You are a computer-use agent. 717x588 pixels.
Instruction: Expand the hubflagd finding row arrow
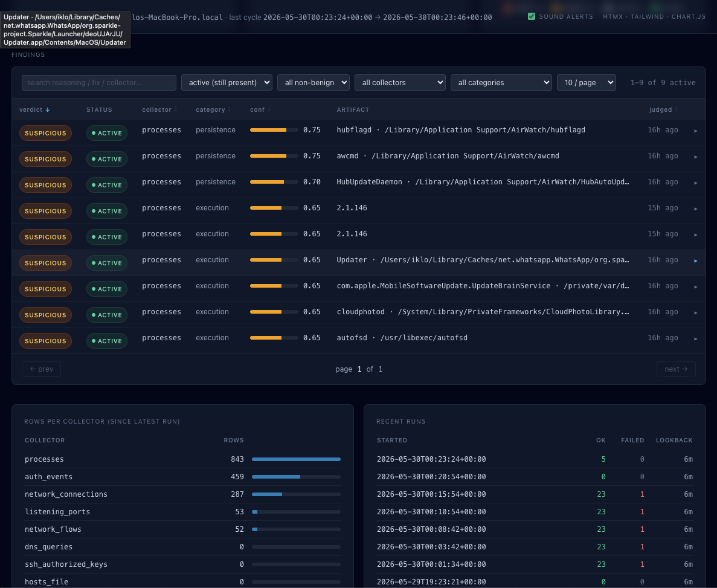point(695,131)
